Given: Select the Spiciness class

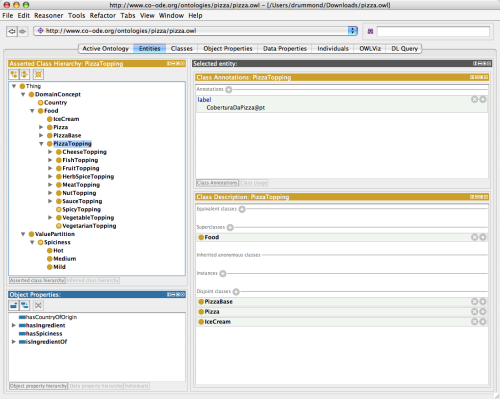Looking at the screenshot, I should (x=57, y=242).
